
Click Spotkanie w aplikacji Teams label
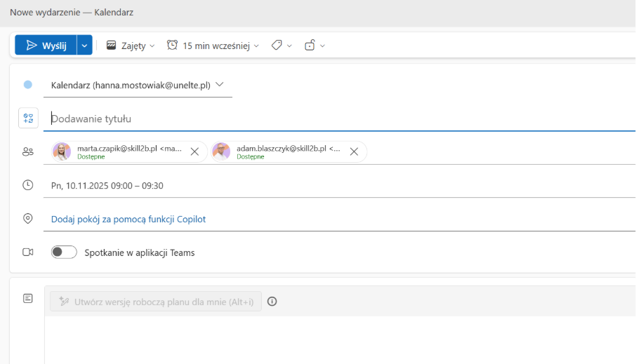(x=140, y=252)
